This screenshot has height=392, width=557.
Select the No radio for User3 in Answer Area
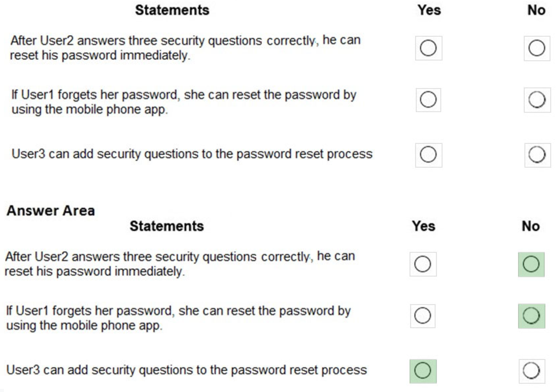click(x=532, y=370)
